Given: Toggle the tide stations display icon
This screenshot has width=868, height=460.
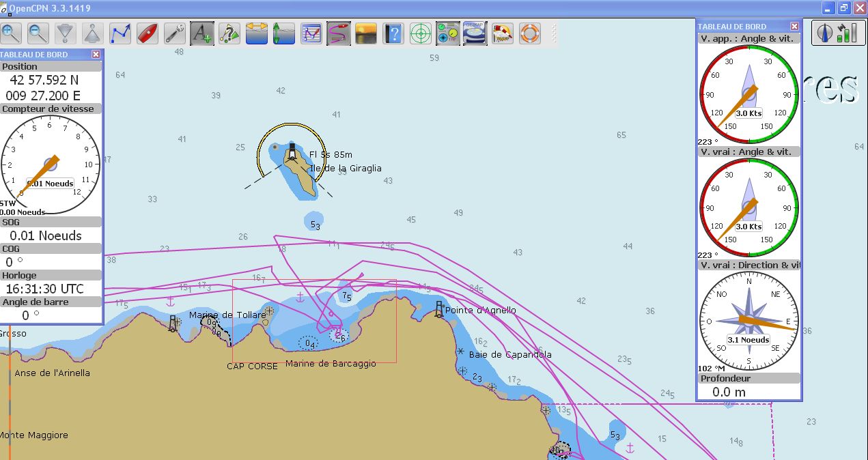Looking at the screenshot, I should [257, 33].
